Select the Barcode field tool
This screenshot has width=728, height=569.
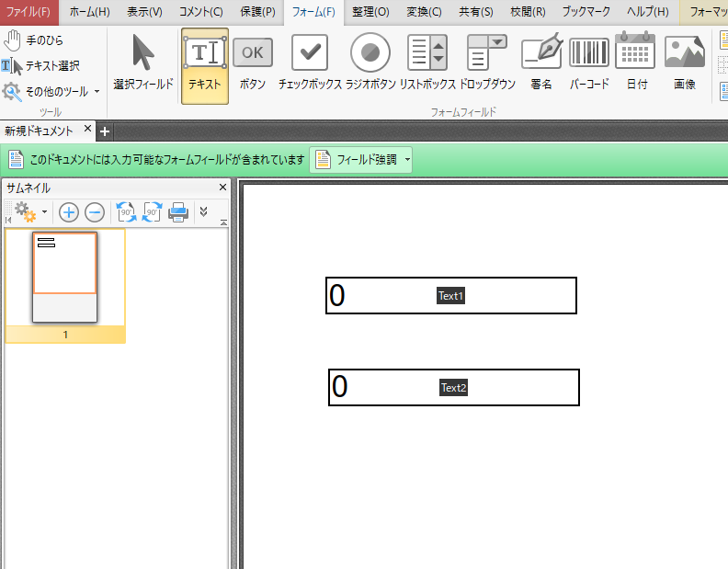click(x=589, y=63)
